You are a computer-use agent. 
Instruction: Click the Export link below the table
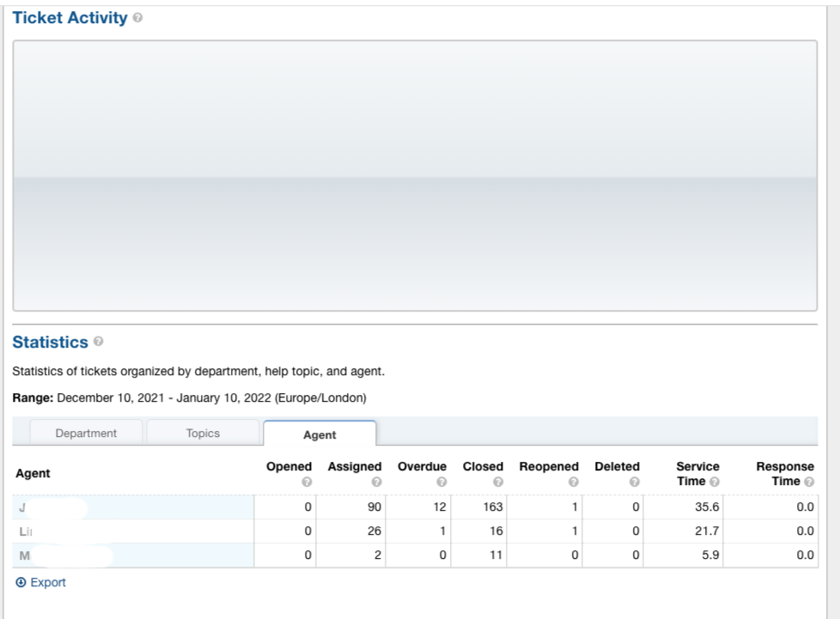pyautogui.click(x=48, y=582)
